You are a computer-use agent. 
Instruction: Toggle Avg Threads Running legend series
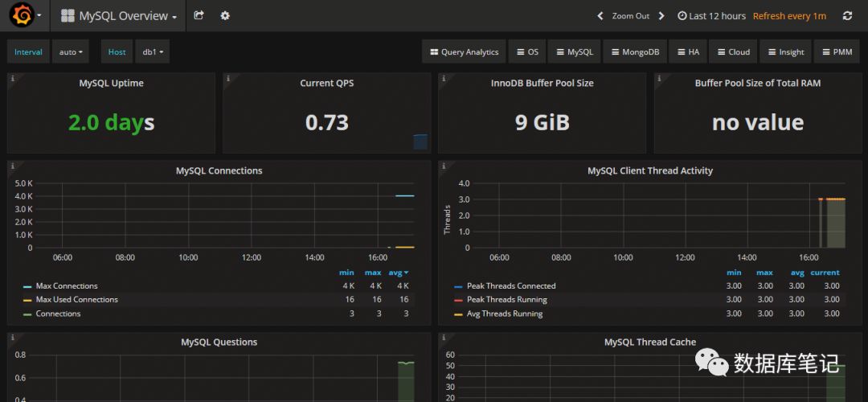504,314
